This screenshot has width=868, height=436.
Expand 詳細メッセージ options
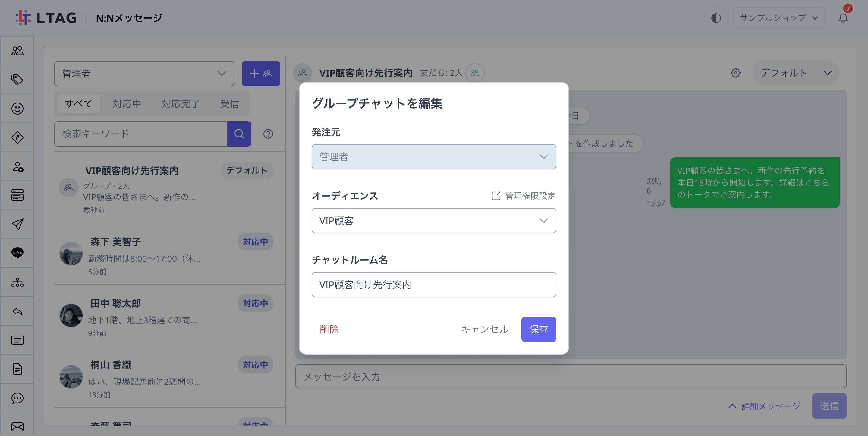(x=764, y=406)
